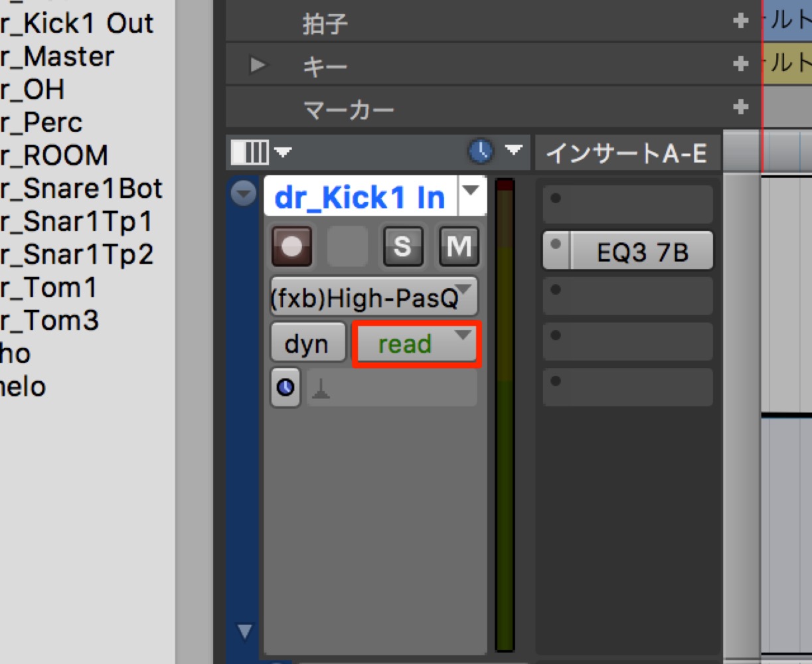Add a meter change with 拍子 plus
The image size is (812, 664).
tap(741, 21)
